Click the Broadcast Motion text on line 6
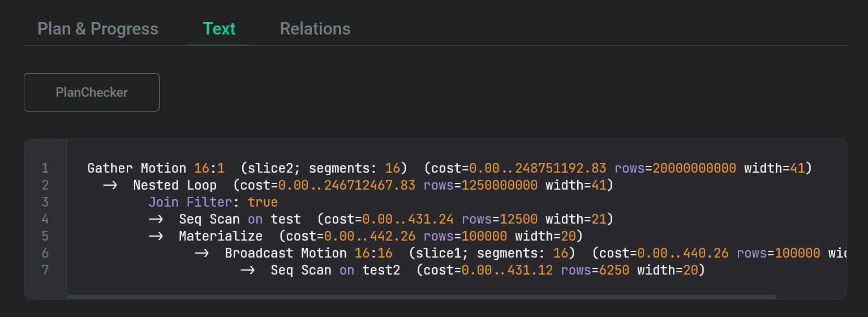 tap(286, 253)
